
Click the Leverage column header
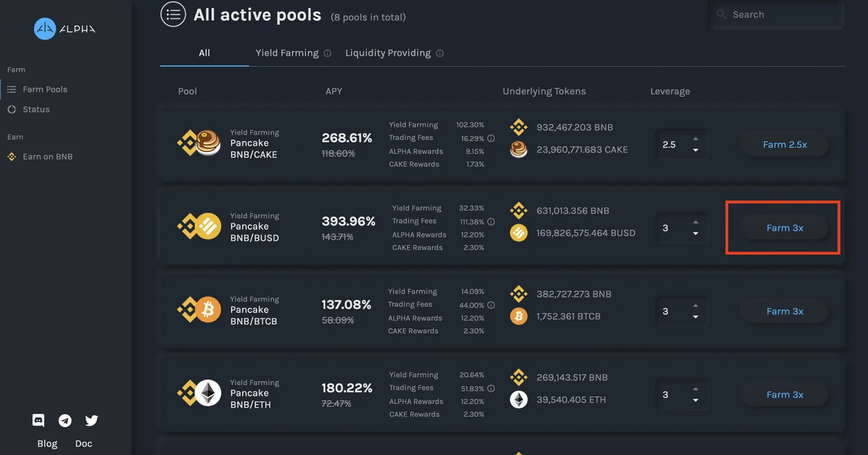pos(670,92)
